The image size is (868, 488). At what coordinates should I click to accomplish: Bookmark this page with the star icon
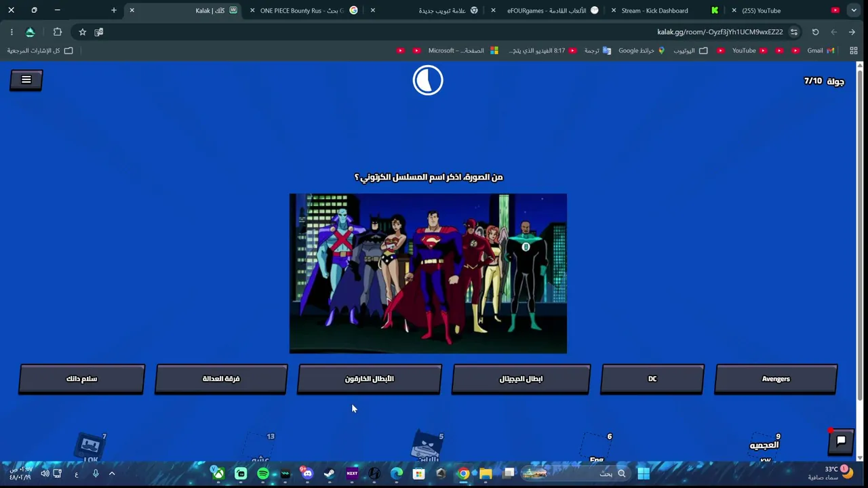(82, 32)
